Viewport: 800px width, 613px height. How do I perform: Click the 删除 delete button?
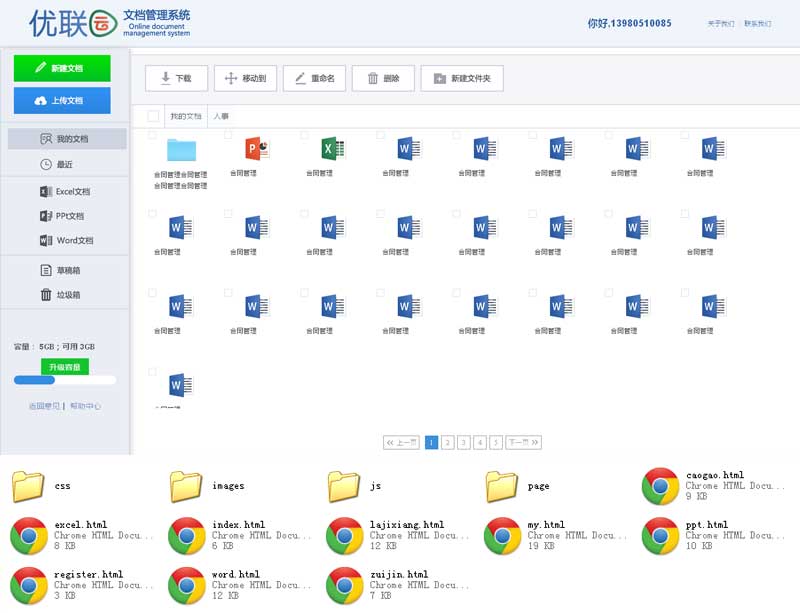point(383,78)
